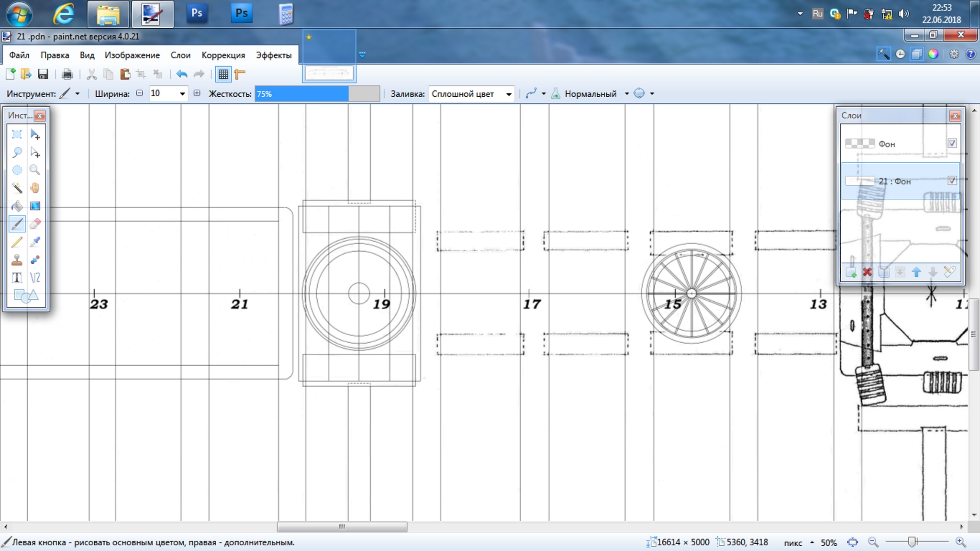Decrease brush width with minus button
980x551 pixels.
pyautogui.click(x=139, y=93)
